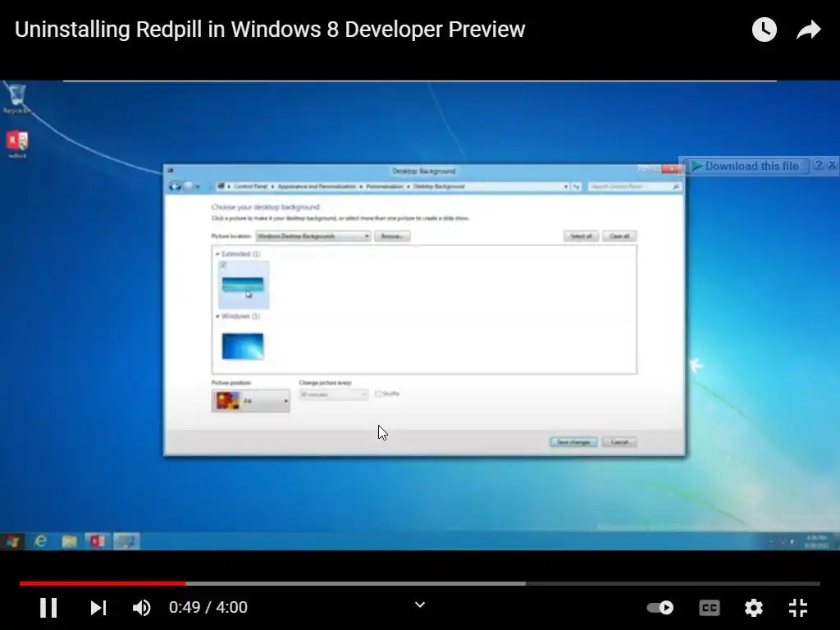This screenshot has width=840, height=630.
Task: Select the Windows group wallpaper thumbnail
Action: (243, 346)
